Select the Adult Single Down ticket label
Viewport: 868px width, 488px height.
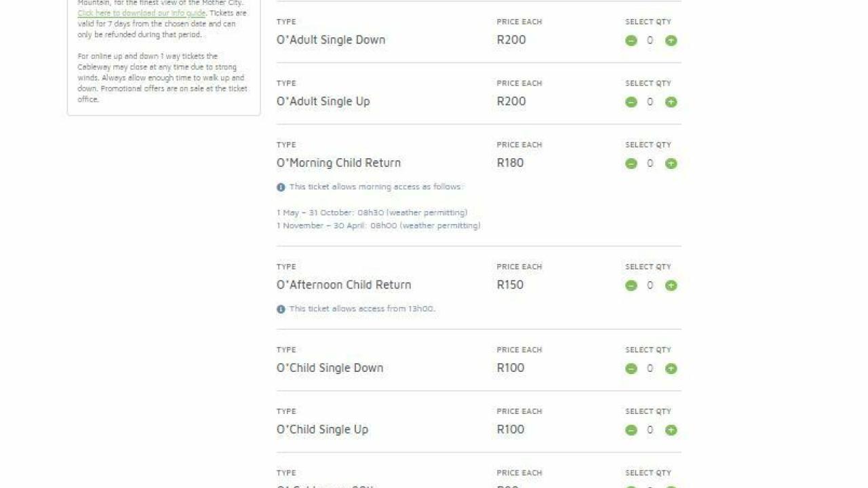tap(332, 41)
